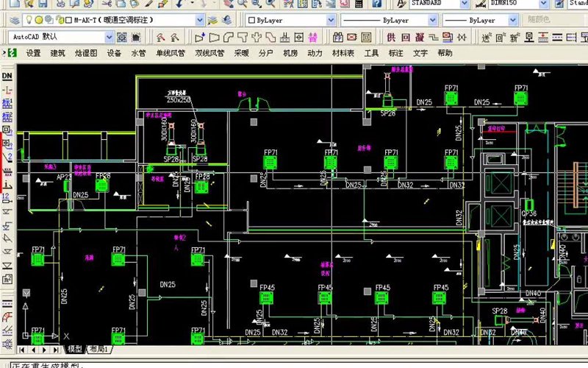588x368 pixels.
Task: Select the 供 supply pipe icon
Action: (391, 38)
